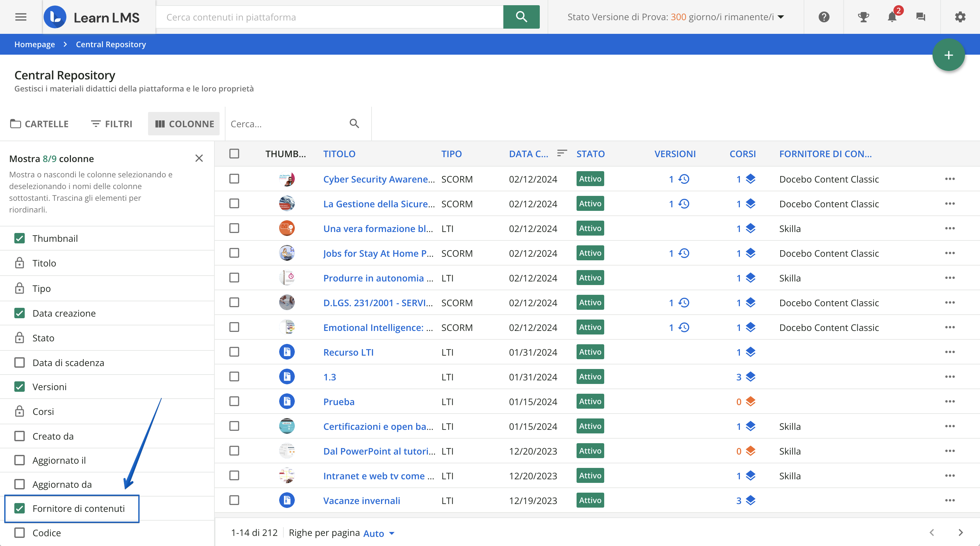
Task: Open the admin settings gear
Action: pos(960,17)
